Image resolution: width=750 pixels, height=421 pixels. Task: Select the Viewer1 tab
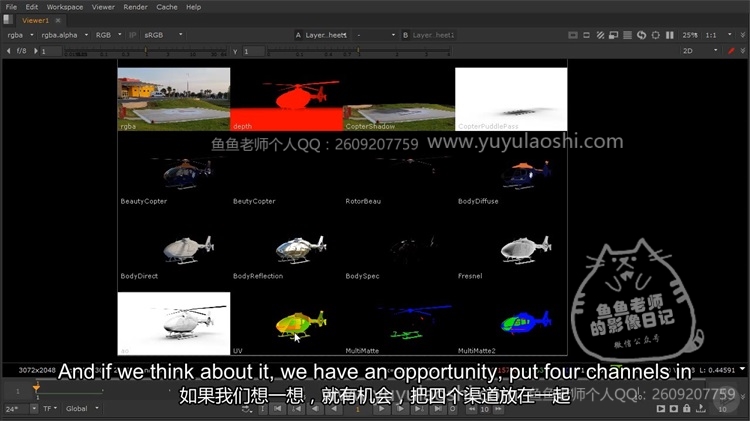click(x=35, y=21)
